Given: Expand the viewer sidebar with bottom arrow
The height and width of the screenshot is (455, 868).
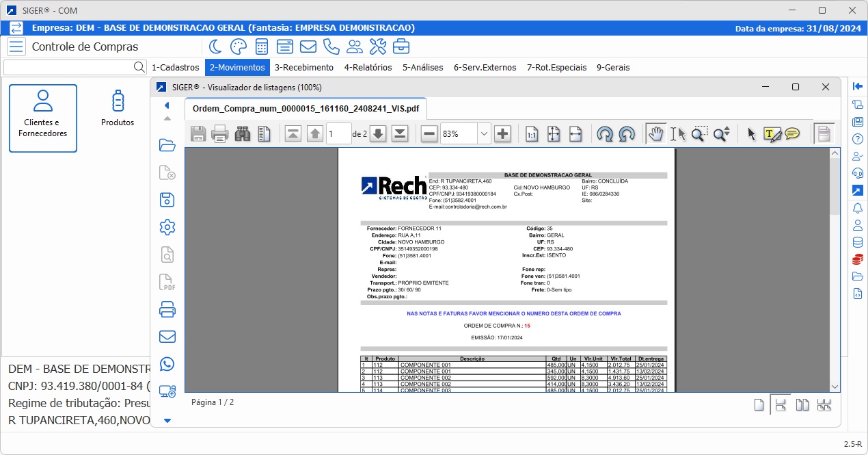Looking at the screenshot, I should point(167,420).
